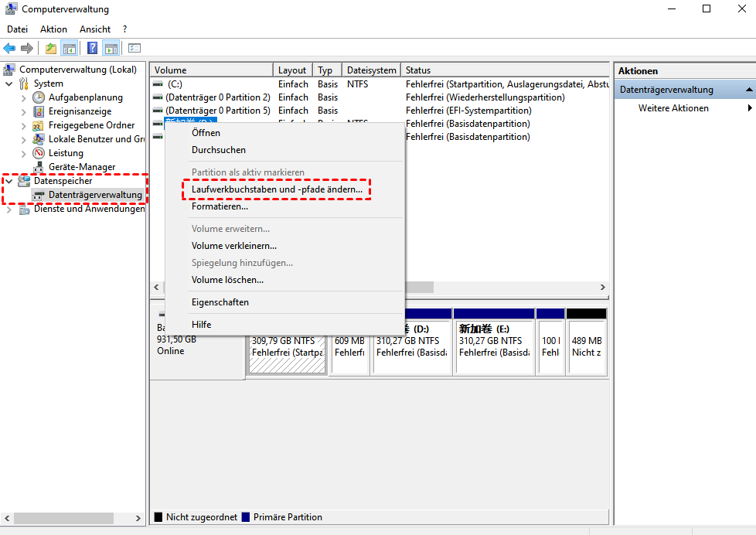This screenshot has width=756, height=535.
Task: Select the Computerverwaltung (Lokal) root node
Action: (x=77, y=70)
